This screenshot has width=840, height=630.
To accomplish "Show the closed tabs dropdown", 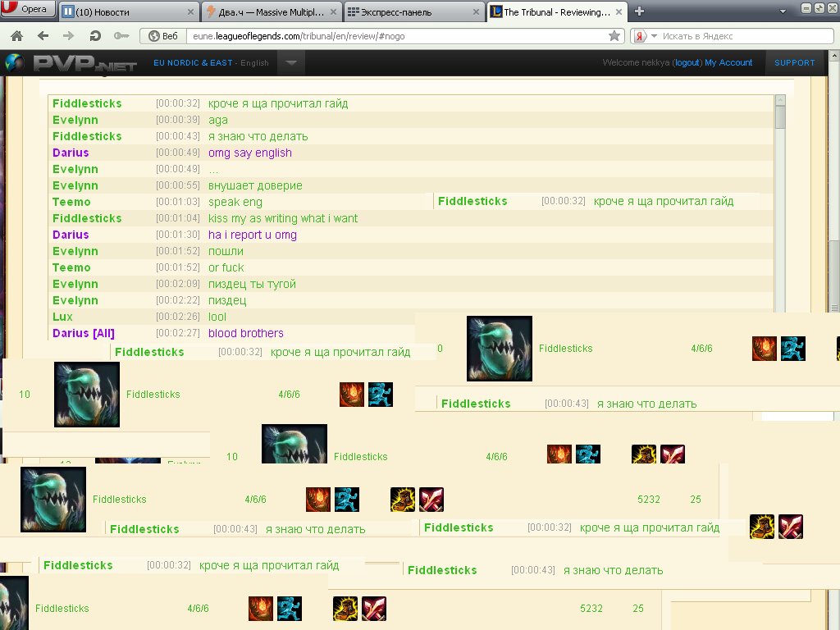I will pos(783,11).
